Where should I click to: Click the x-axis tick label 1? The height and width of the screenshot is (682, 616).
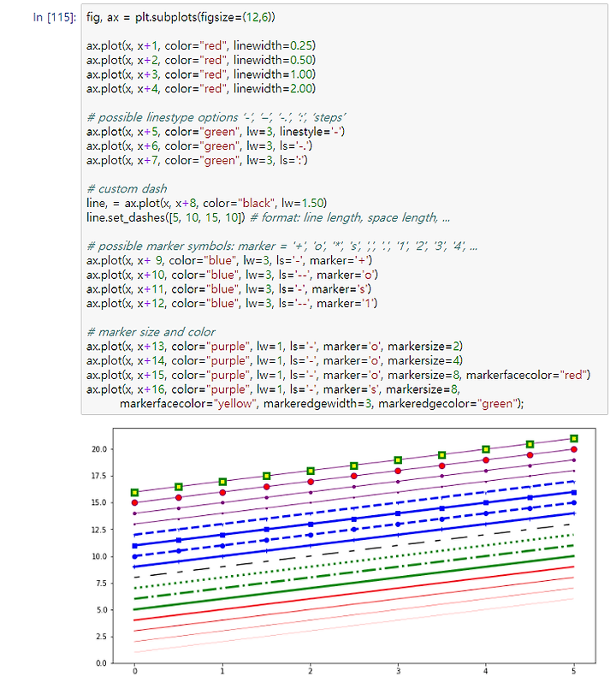click(x=222, y=671)
